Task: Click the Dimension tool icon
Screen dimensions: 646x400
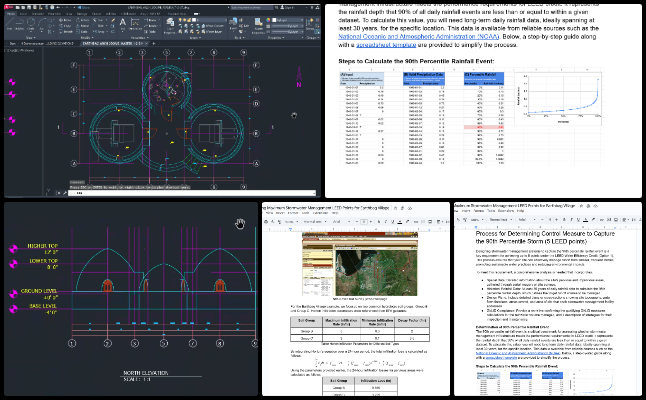Action: click(x=135, y=23)
